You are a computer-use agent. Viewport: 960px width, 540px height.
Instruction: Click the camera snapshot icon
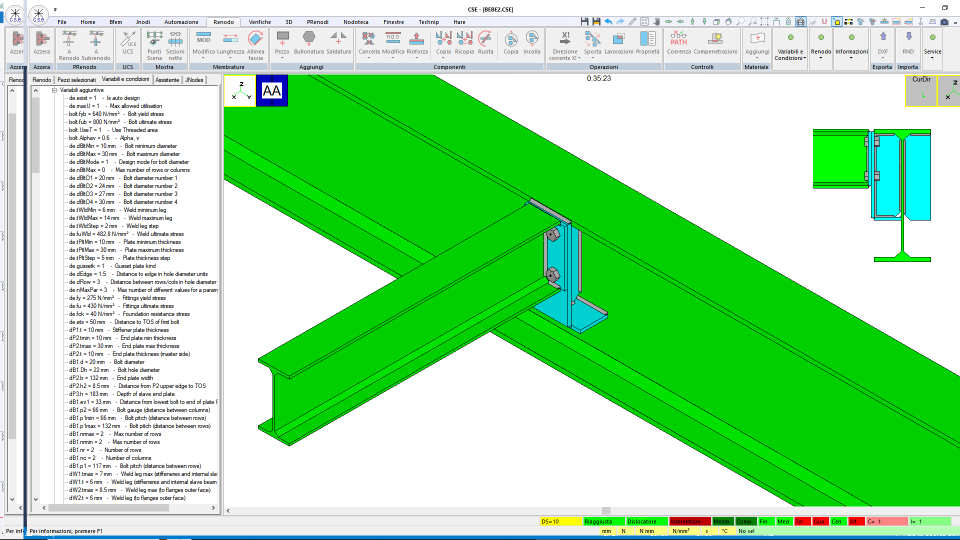click(944, 21)
